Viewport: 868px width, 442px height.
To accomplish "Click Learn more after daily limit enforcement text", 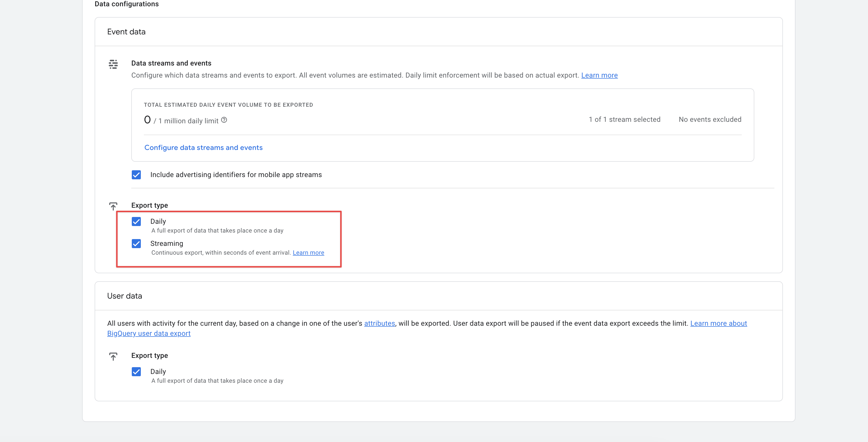I will [599, 75].
